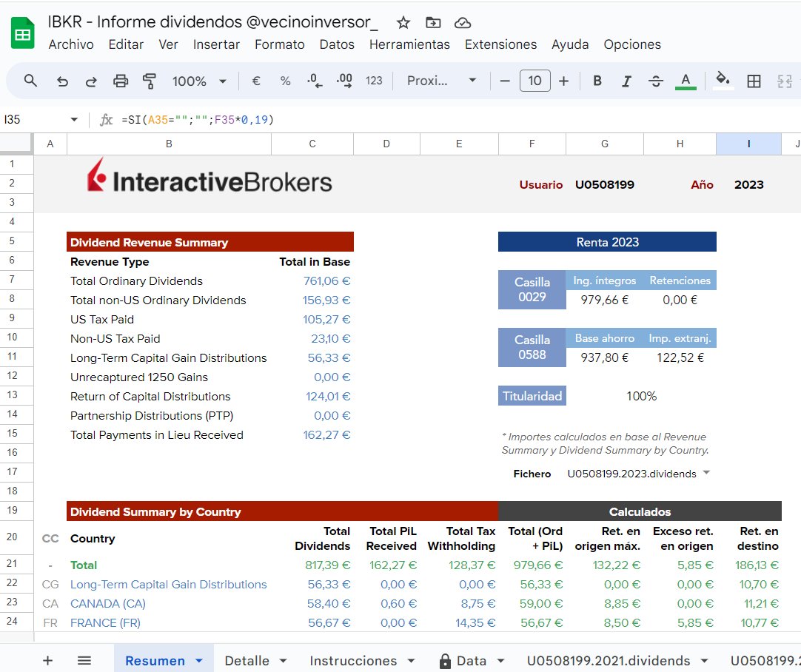Viewport: 801px width, 672px height.
Task: Open Resumen tab dropdown arrow
Action: [x=199, y=661]
